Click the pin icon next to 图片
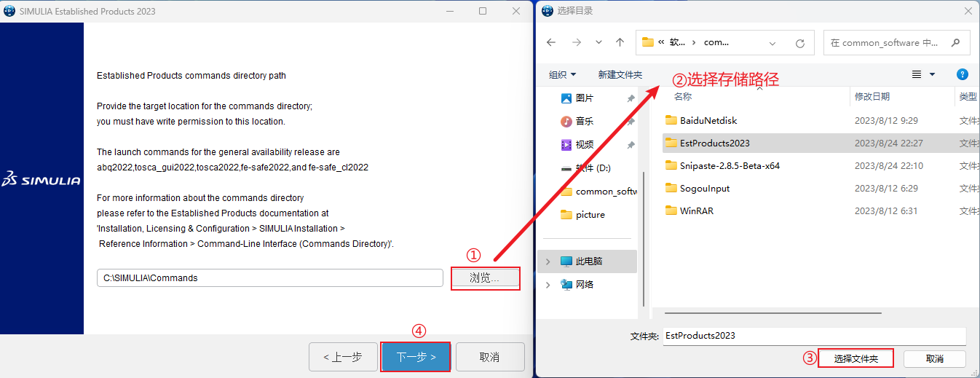The image size is (980, 378). click(x=631, y=98)
